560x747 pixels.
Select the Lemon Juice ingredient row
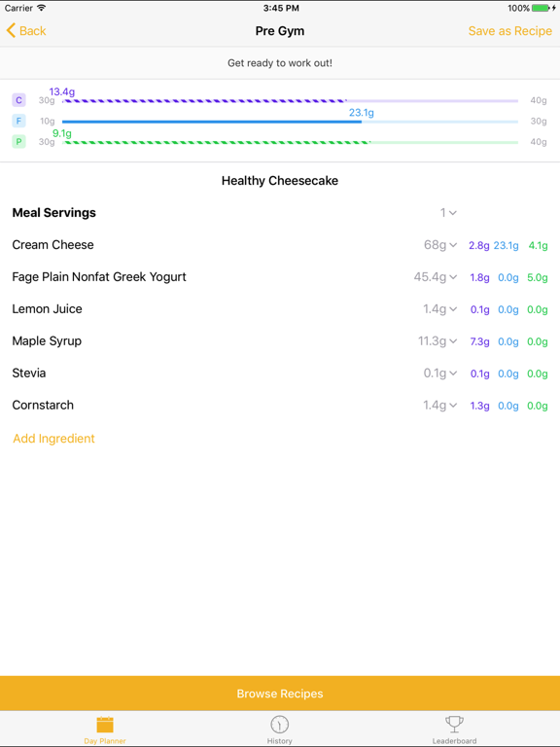tap(280, 309)
